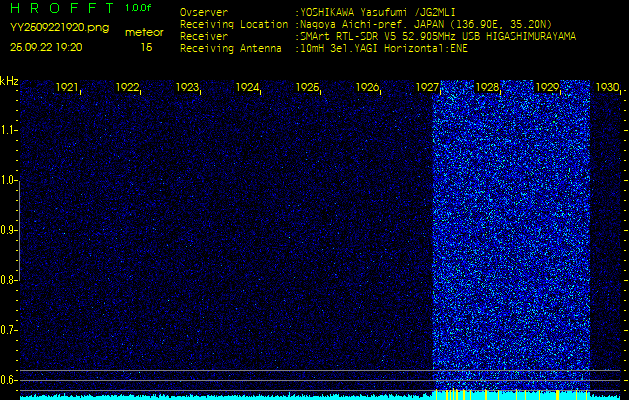629x400 pixels.
Task: Click the 'Receiving Antenna' field label
Action: [231, 49]
